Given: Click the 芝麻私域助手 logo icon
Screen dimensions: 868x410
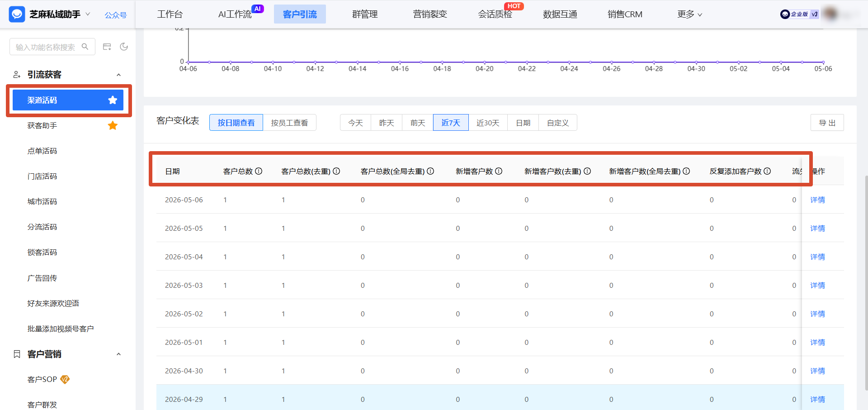Looking at the screenshot, I should pyautogui.click(x=17, y=14).
